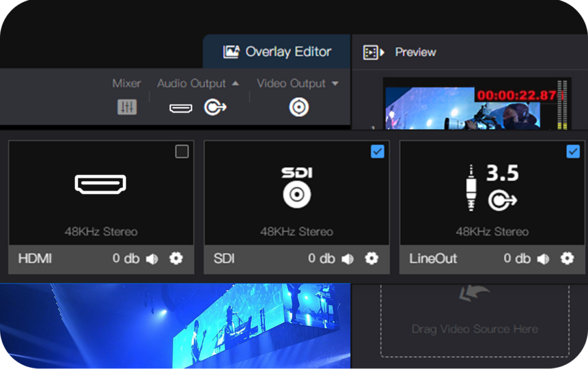The height and width of the screenshot is (369, 588).
Task: Click the SDI video output icon
Action: [x=299, y=107]
